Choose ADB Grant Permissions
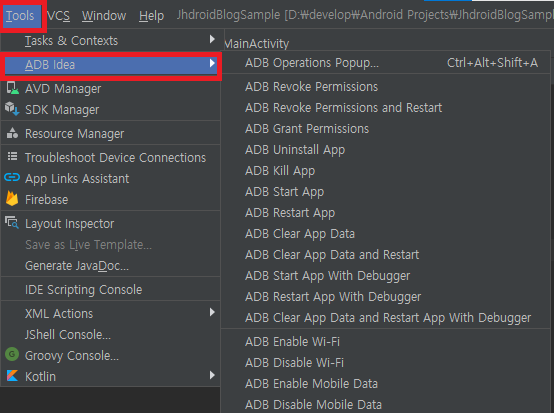Viewport: 554px width, 413px height. click(x=385, y=129)
